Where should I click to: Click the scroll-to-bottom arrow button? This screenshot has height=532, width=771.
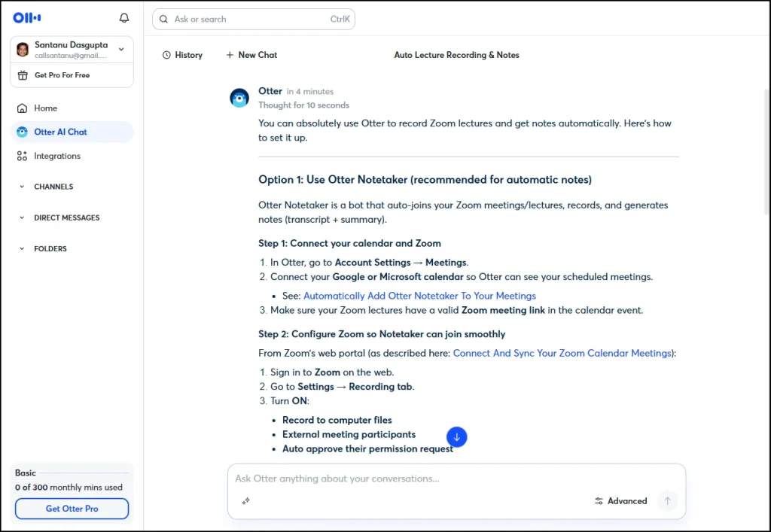[457, 436]
